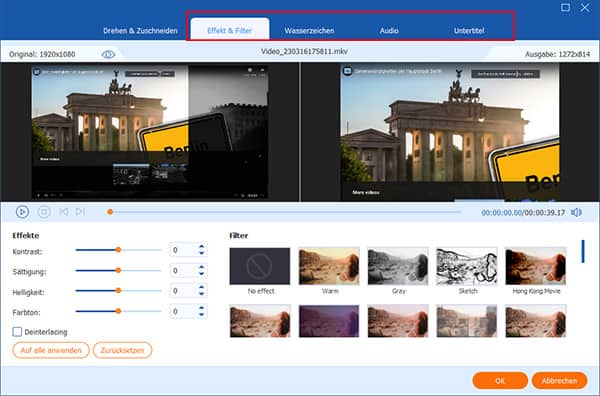Jump to next frame
Image resolution: width=600 pixels, height=396 pixels.
coord(80,212)
